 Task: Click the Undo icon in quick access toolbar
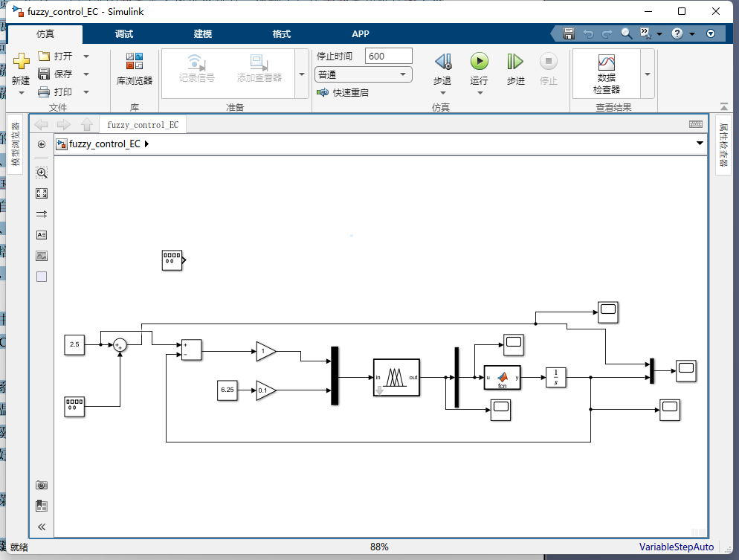(x=588, y=34)
